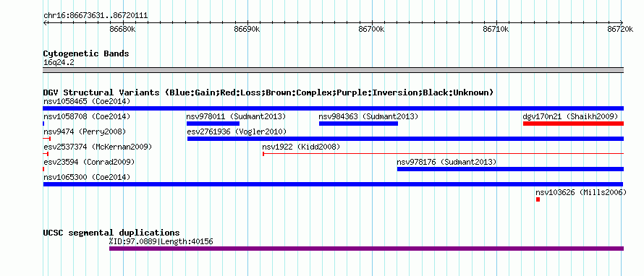644x276 pixels.
Task: Open the nsv1065300 (Coe2014) variant label
Action: click(x=87, y=177)
